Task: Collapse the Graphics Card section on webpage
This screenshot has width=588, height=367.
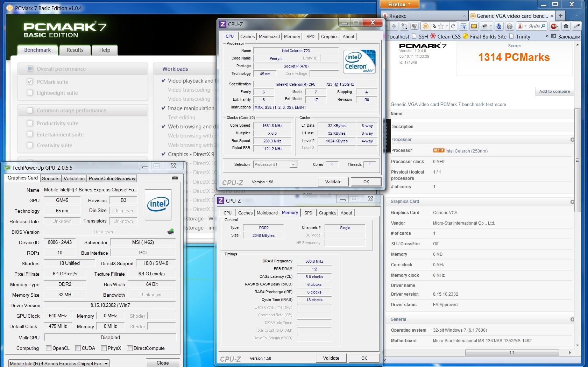Action: point(572,202)
